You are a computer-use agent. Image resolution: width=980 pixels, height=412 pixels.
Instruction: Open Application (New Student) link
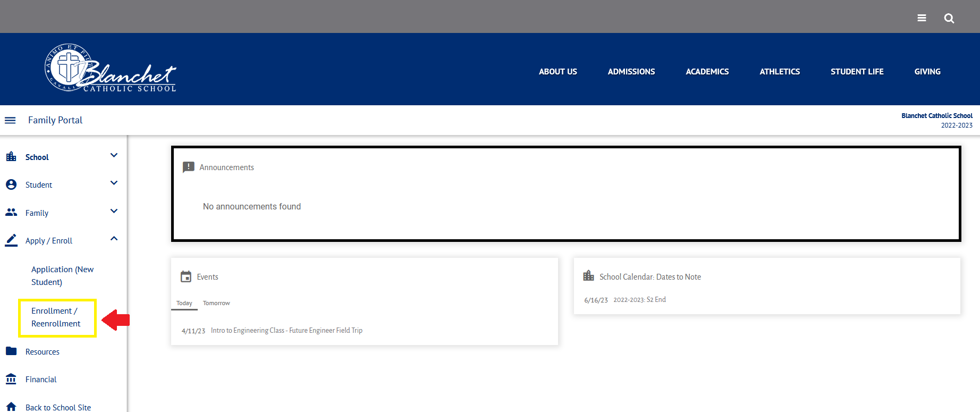[63, 276]
